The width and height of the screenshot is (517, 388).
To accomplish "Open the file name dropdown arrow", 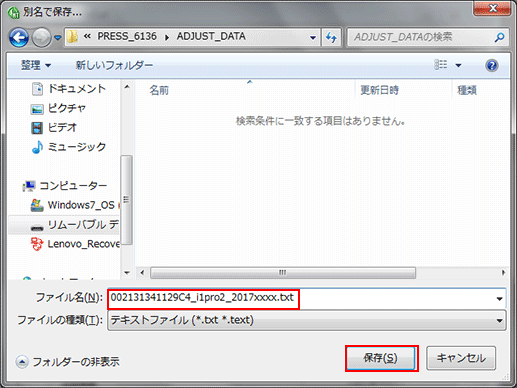I will (499, 299).
